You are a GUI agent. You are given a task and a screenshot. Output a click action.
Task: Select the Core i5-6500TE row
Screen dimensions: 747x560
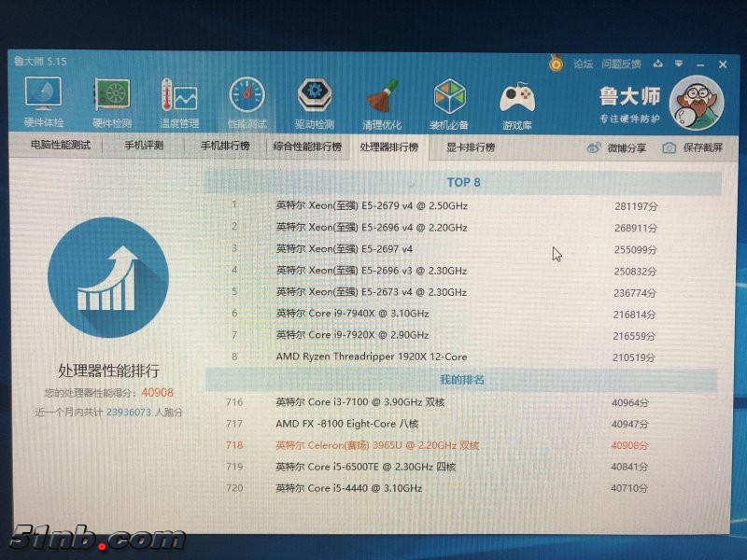(461, 467)
